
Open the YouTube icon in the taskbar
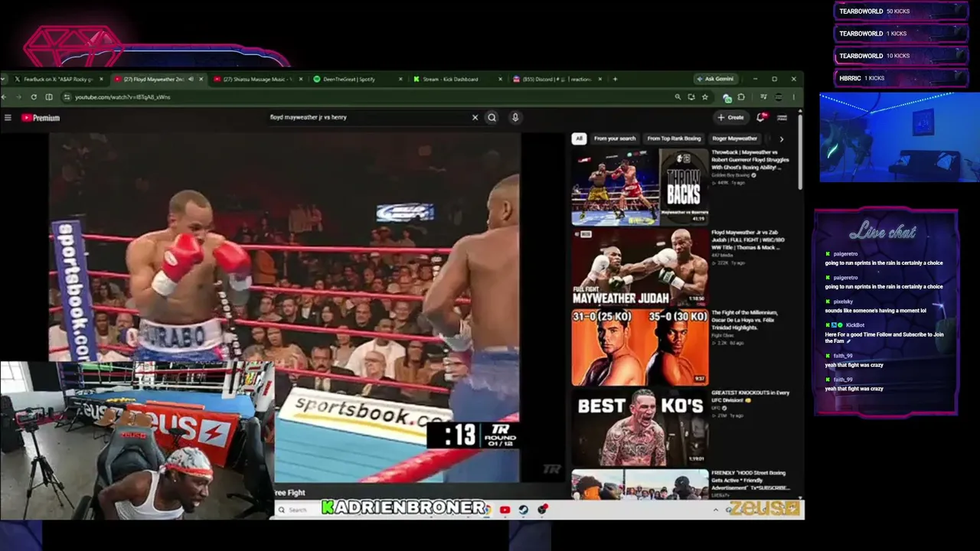click(x=505, y=509)
